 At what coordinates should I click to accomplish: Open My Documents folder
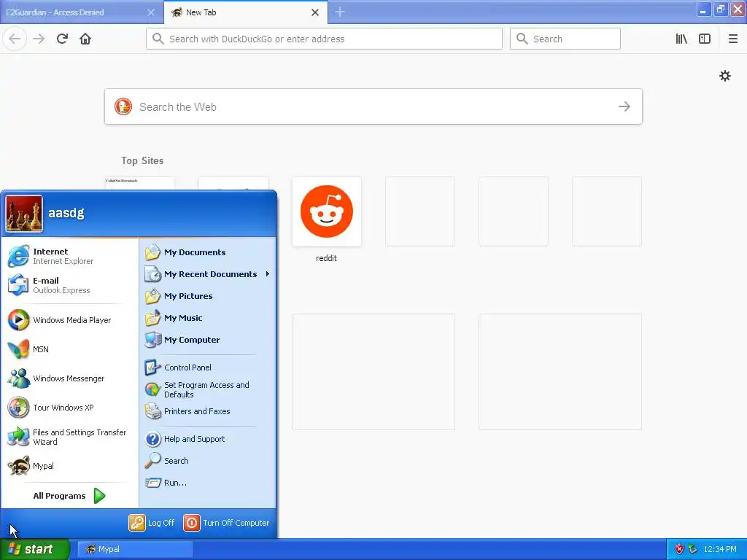208,252
